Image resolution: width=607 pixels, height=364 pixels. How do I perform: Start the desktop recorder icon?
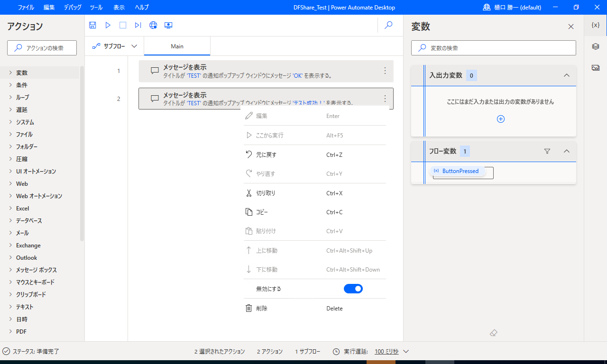pyautogui.click(x=168, y=25)
